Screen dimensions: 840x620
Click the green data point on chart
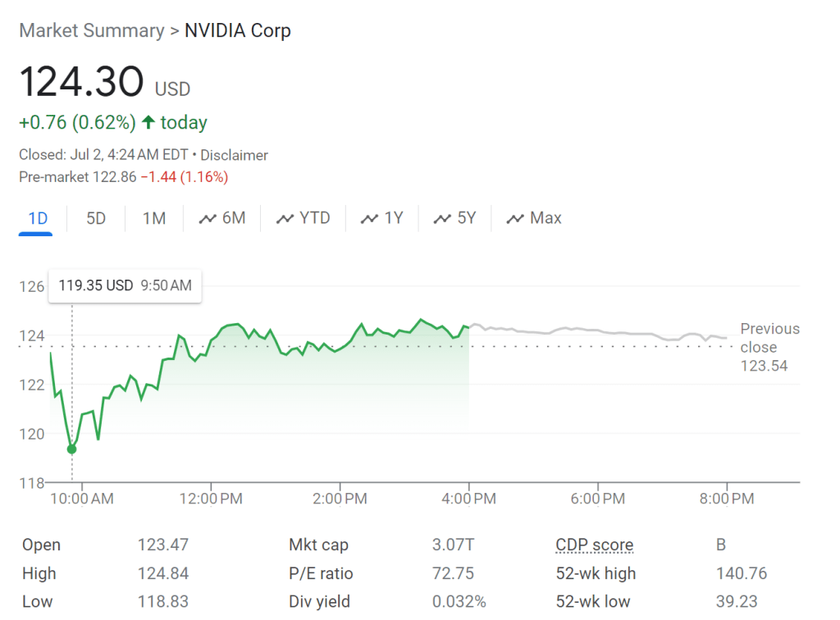[71, 449]
